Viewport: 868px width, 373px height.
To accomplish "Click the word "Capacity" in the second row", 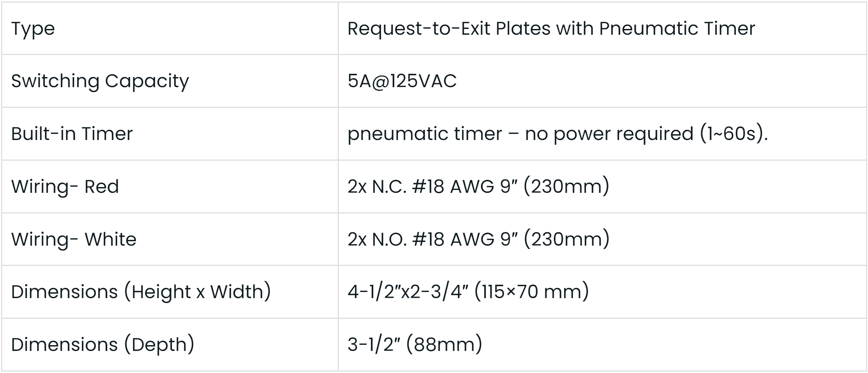I will coord(147,81).
